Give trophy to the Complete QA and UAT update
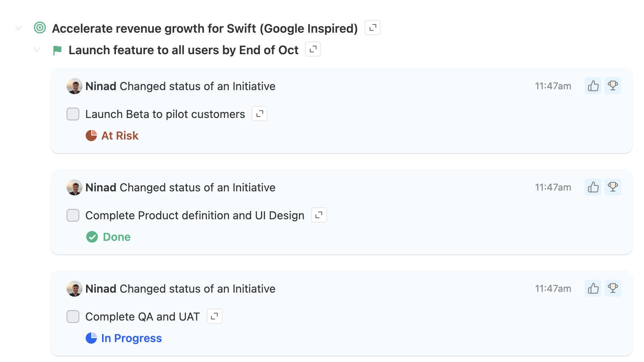Image resolution: width=644 pixels, height=362 pixels. click(x=613, y=288)
